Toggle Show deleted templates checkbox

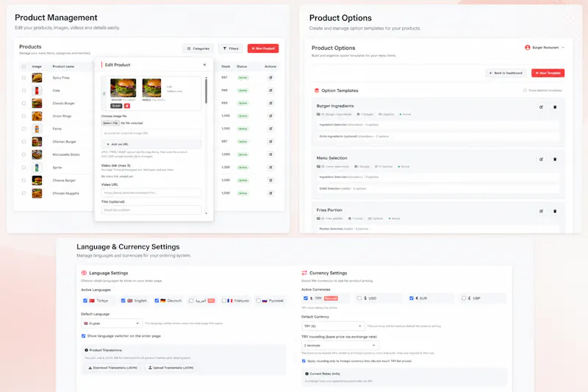(x=525, y=90)
